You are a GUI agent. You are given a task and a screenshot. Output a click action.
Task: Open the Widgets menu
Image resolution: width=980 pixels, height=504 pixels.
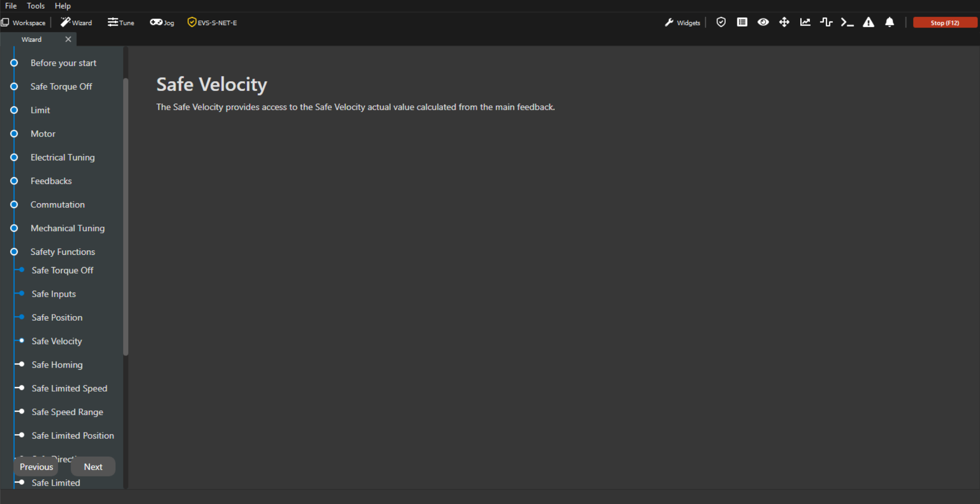[683, 22]
